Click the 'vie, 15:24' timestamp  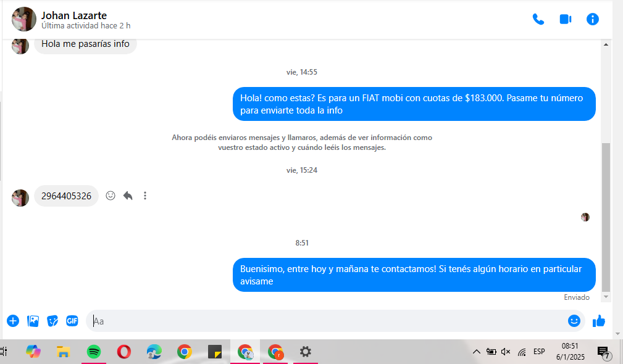click(x=301, y=170)
